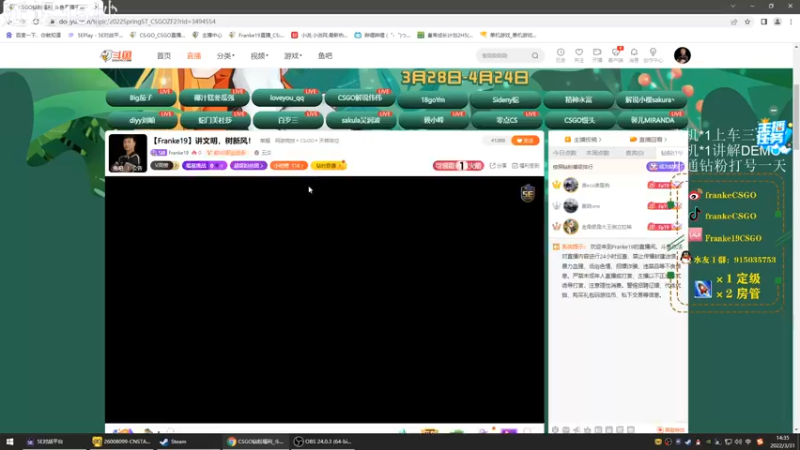Select streamer button 18goYm
The image size is (800, 450).
click(x=433, y=99)
